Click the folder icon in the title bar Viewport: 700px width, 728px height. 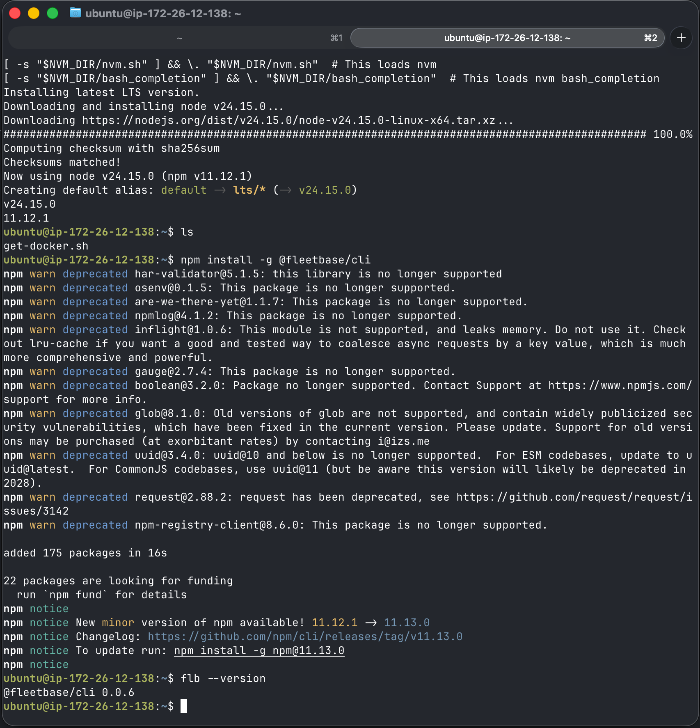(x=75, y=13)
